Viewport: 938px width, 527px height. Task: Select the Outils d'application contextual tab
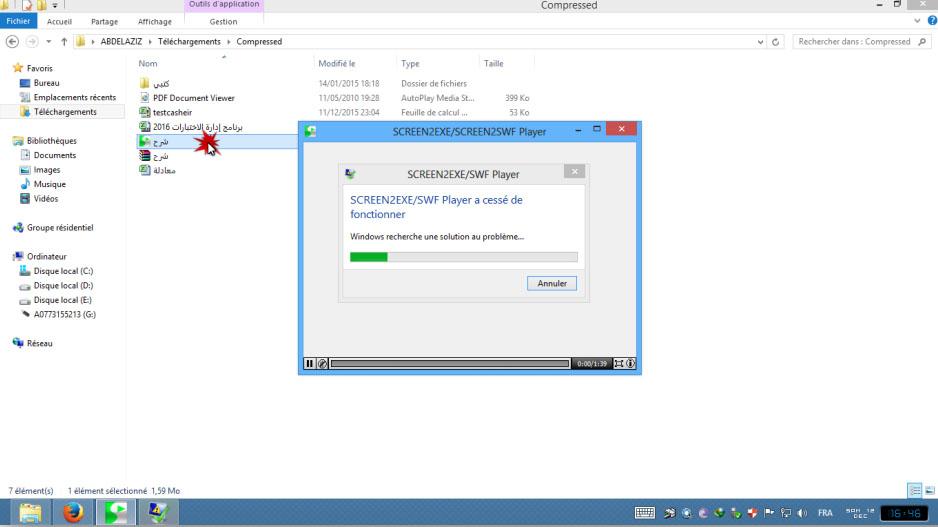pos(224,5)
